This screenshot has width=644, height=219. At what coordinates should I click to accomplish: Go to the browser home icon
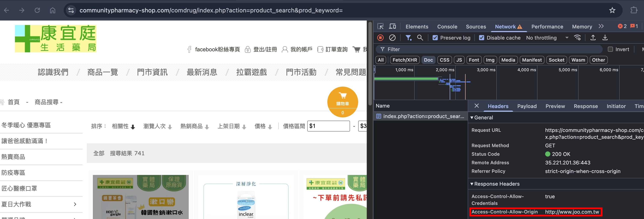[x=52, y=10]
